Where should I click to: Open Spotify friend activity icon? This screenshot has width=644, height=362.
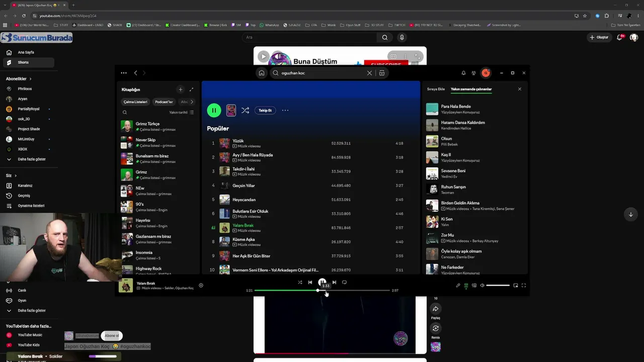tap(474, 73)
